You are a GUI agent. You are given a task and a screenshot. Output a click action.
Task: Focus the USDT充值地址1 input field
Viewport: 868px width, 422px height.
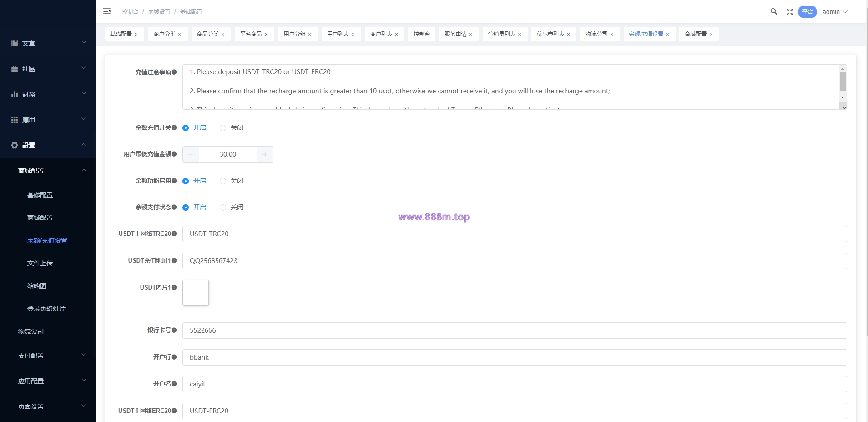tap(515, 261)
